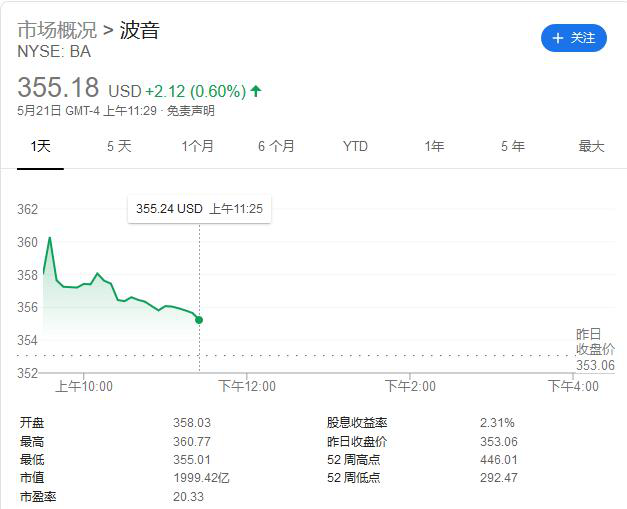Select the 1年 range tab

[x=434, y=146]
